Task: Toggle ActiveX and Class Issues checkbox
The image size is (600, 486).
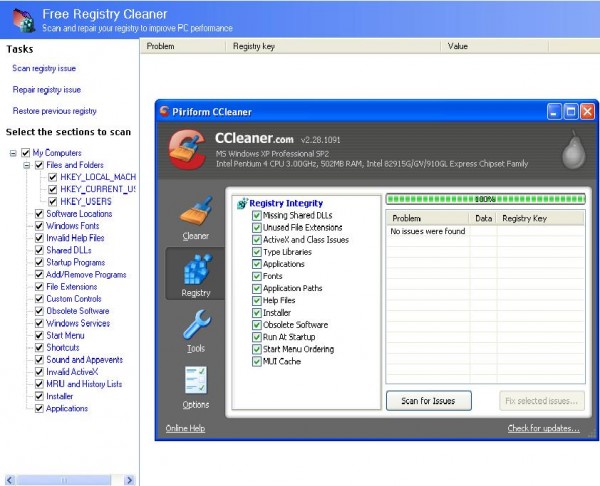Action: 256,240
